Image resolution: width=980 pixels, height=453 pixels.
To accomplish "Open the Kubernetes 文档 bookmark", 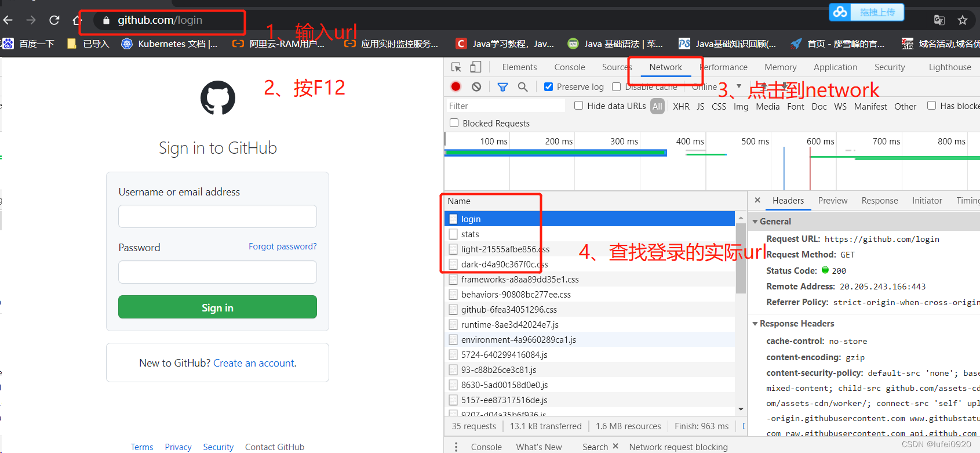I will 169,44.
